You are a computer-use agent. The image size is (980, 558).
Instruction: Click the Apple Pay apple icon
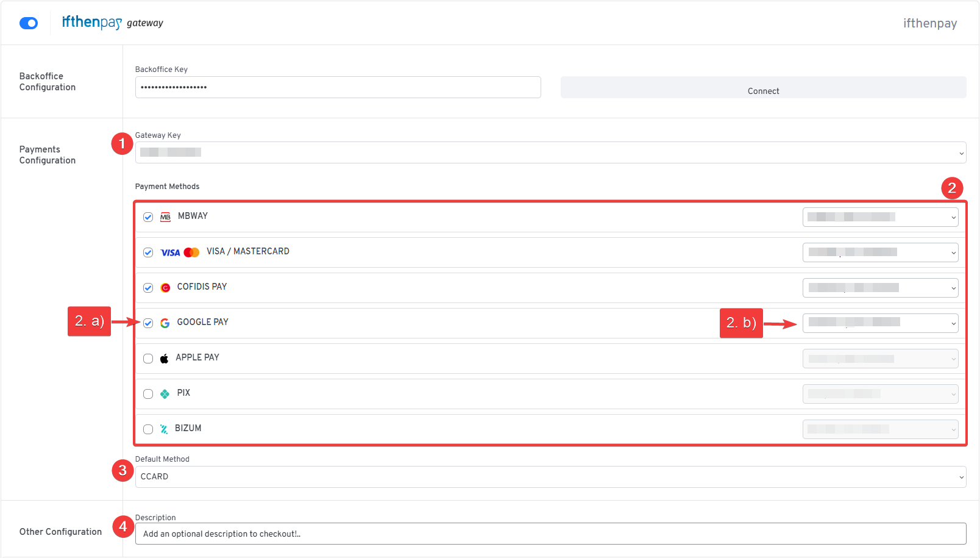click(164, 358)
